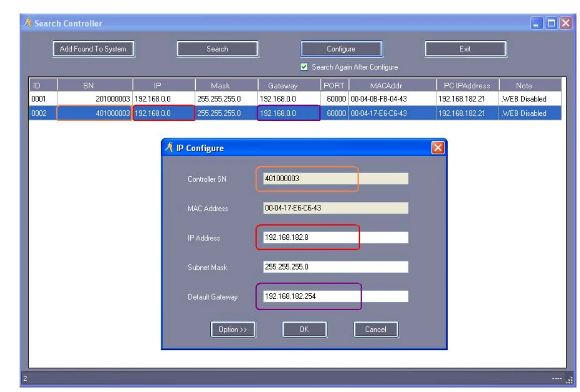Screen dimensions: 580x392
Task: Click the resize grip in status bar
Action: (x=569, y=380)
